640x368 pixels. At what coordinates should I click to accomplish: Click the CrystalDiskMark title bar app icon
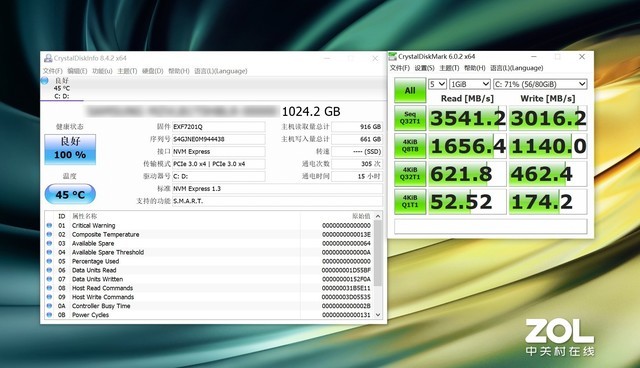(x=393, y=56)
